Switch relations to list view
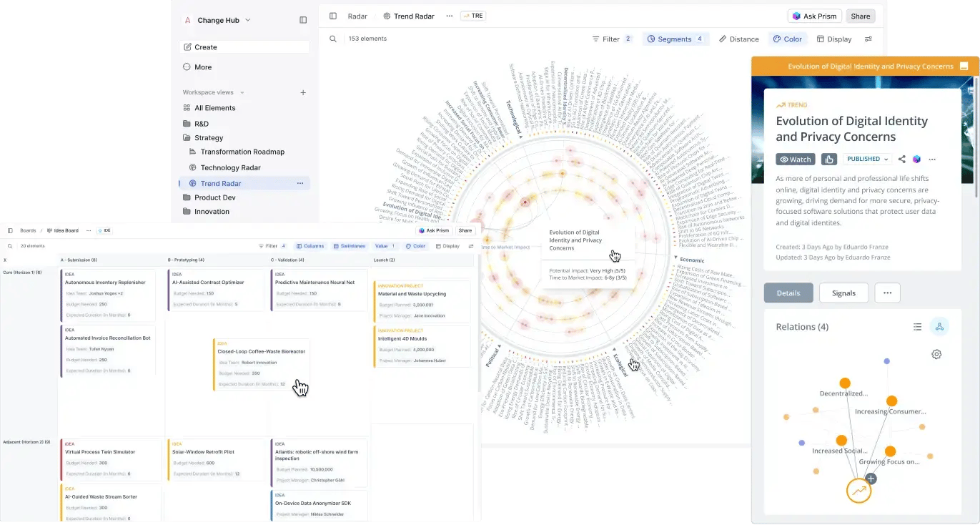This screenshot has width=980, height=525. point(917,327)
